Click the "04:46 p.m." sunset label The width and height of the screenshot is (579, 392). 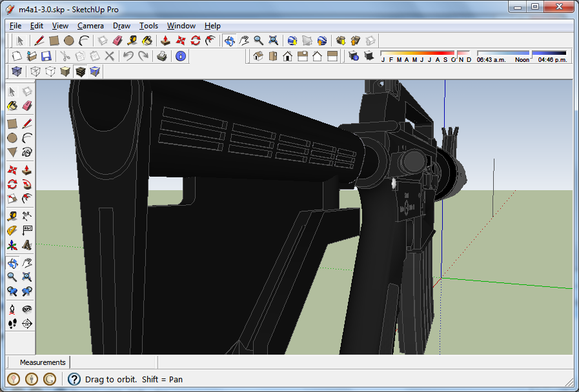(x=553, y=60)
